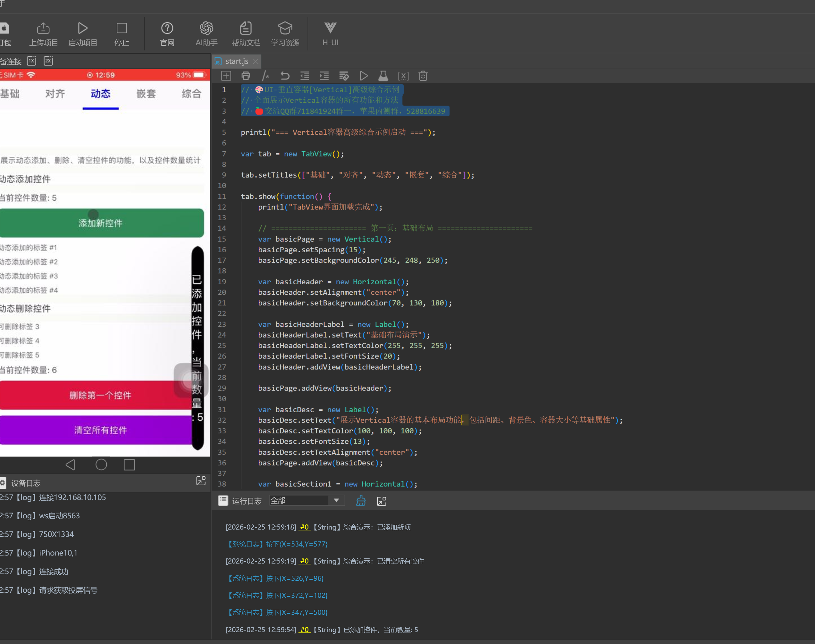Click the undo arrow in editor toolbar
Screen dimensions: 815x644
[x=285, y=76]
